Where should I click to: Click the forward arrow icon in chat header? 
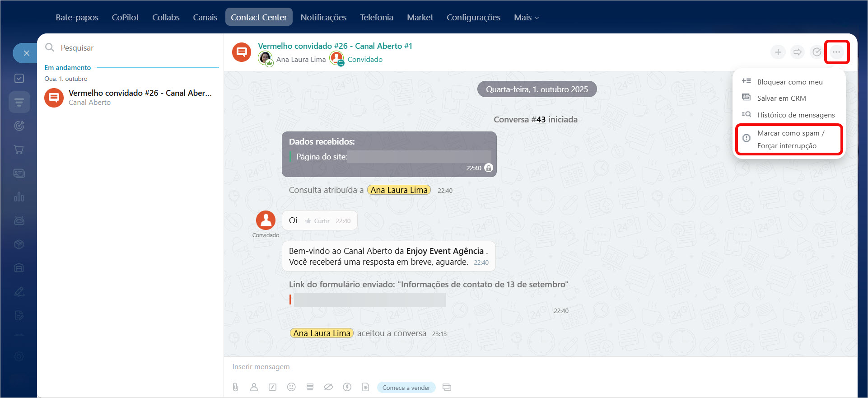click(x=798, y=52)
